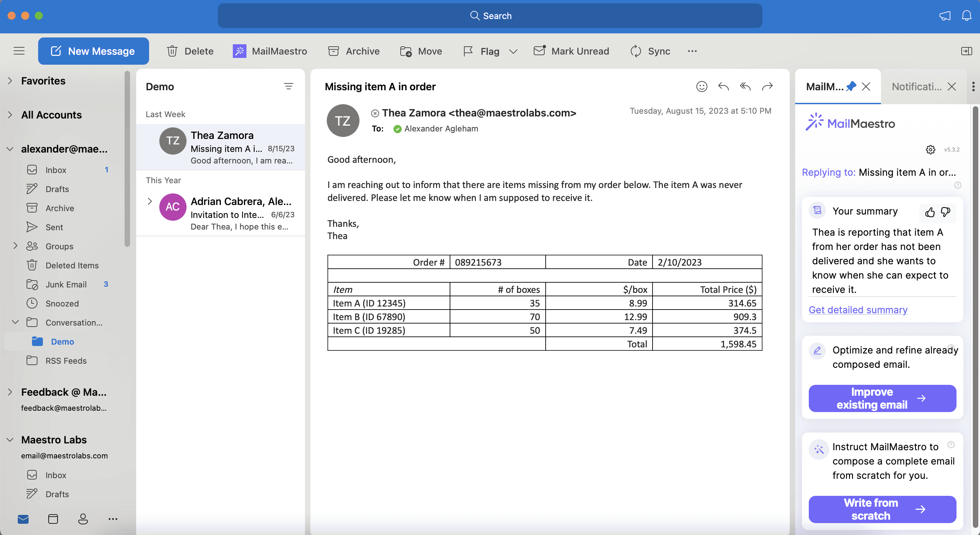Screen dimensions: 980x535
Task: Add an emoji reaction to the email
Action: point(702,87)
